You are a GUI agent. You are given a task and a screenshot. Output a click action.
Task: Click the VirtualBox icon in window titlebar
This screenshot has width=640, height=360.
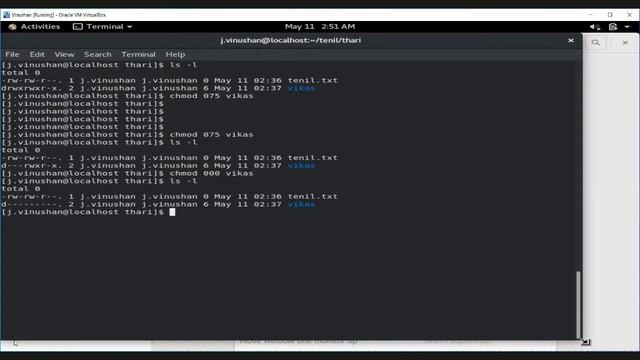6,15
